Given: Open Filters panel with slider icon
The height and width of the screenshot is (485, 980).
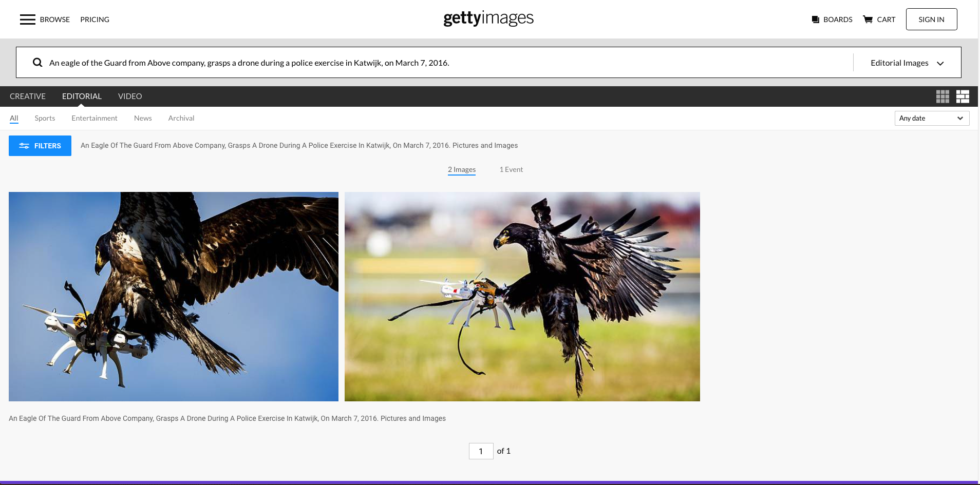Looking at the screenshot, I should tap(40, 146).
